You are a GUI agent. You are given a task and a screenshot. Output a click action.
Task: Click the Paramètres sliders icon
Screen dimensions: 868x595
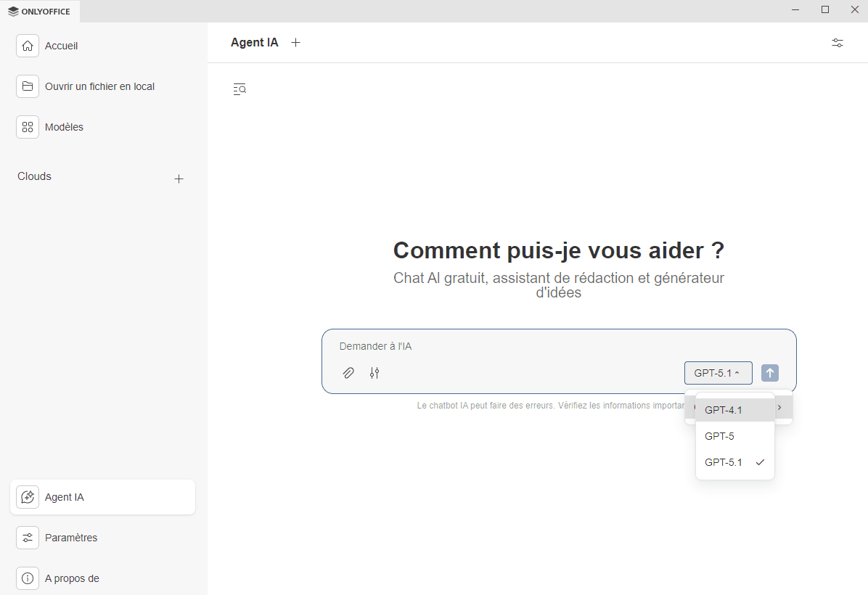pos(28,537)
